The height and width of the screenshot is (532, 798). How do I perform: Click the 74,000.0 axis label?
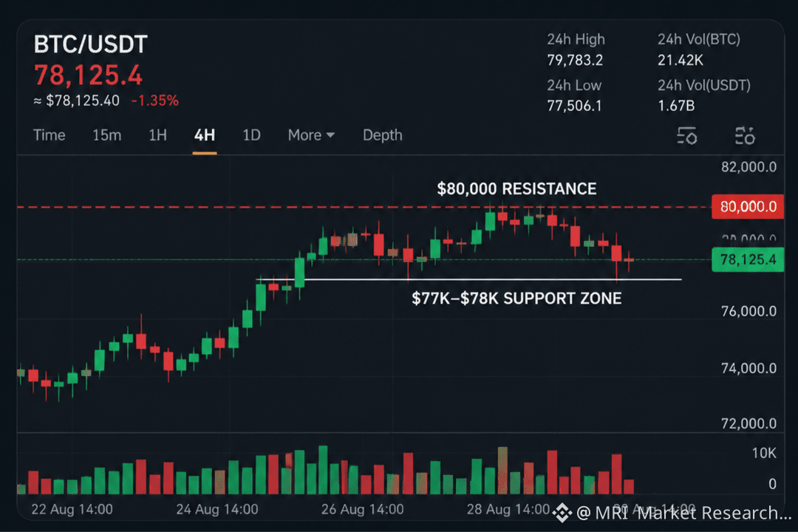point(748,368)
